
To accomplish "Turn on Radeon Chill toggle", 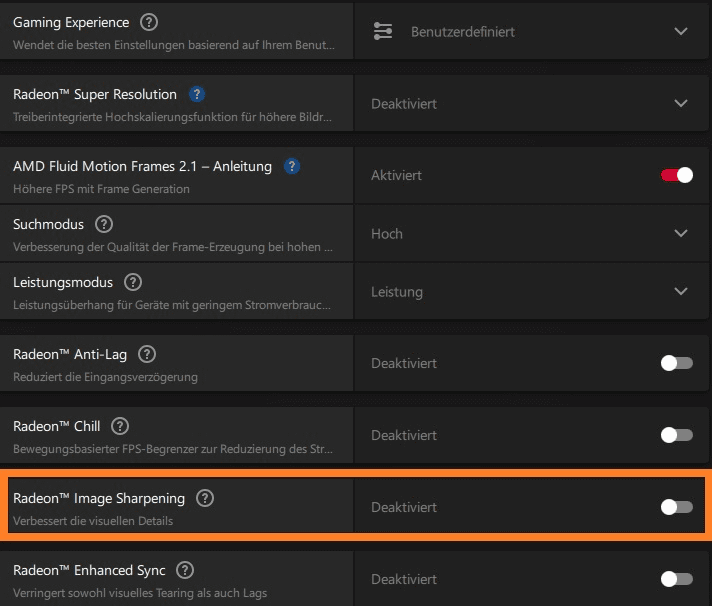I will tap(677, 435).
